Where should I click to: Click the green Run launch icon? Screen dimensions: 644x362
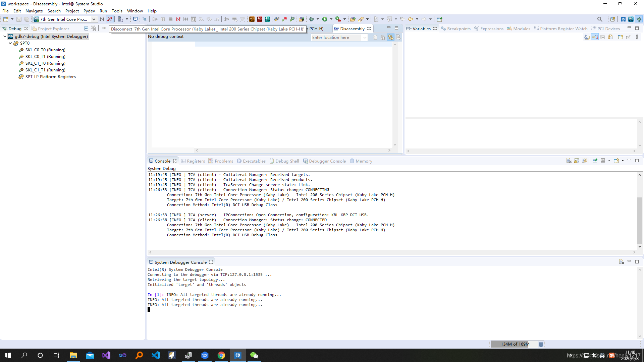tap(324, 19)
